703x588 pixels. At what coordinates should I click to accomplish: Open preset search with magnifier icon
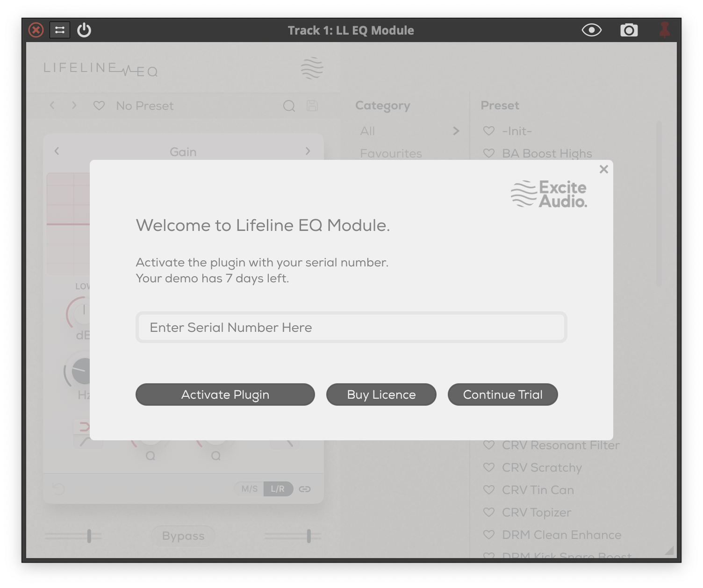(289, 106)
